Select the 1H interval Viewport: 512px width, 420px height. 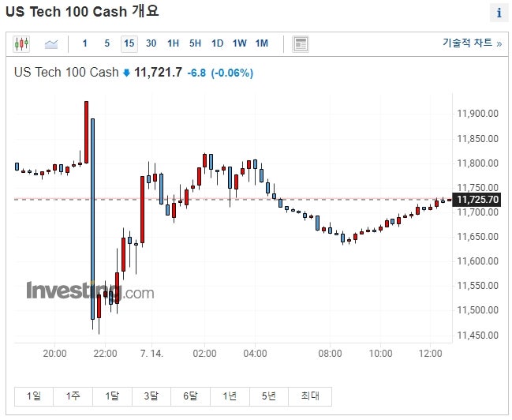pyautogui.click(x=173, y=43)
